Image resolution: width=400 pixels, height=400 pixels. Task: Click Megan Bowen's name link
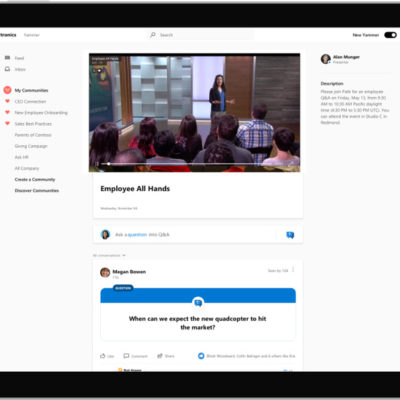point(129,272)
